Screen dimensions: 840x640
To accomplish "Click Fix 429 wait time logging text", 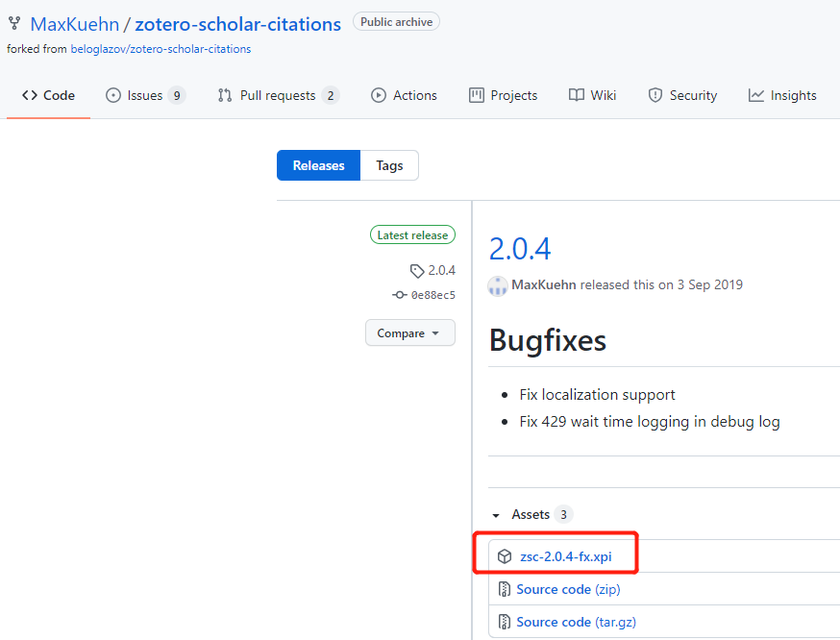I will coord(650,422).
